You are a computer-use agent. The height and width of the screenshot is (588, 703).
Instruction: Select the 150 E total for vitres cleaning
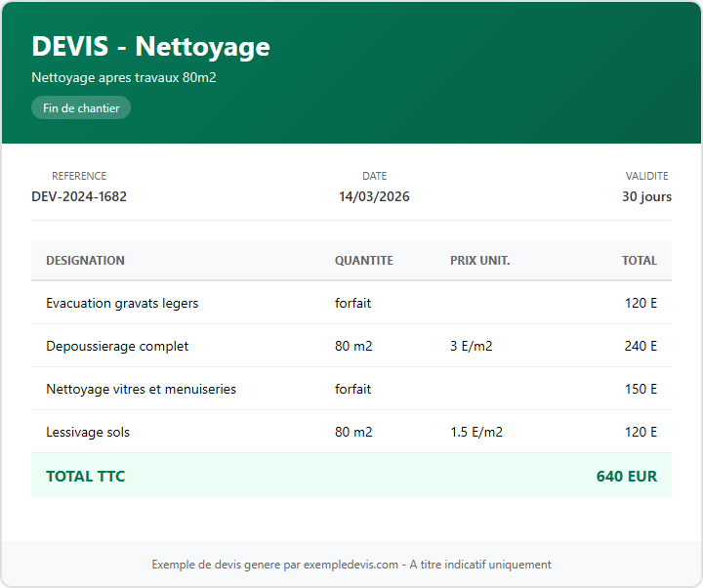641,389
